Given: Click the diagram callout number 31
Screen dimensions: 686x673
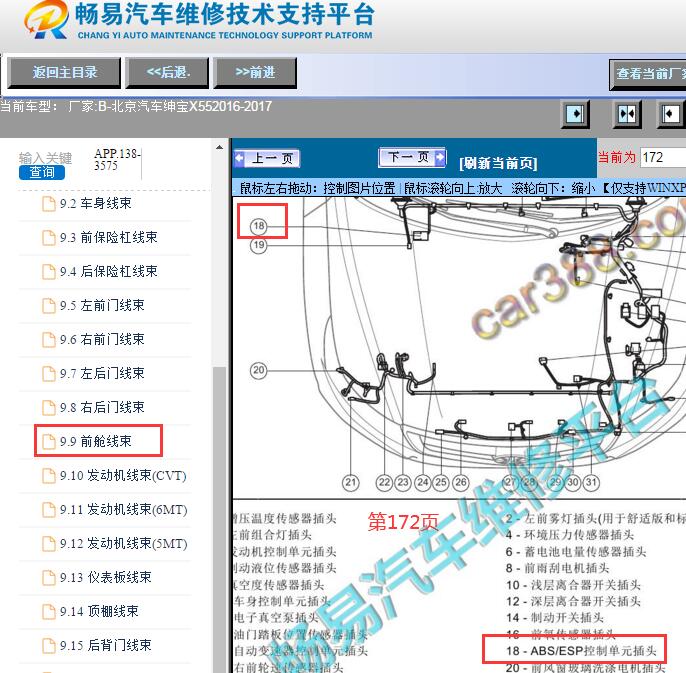Looking at the screenshot, I should [x=591, y=483].
